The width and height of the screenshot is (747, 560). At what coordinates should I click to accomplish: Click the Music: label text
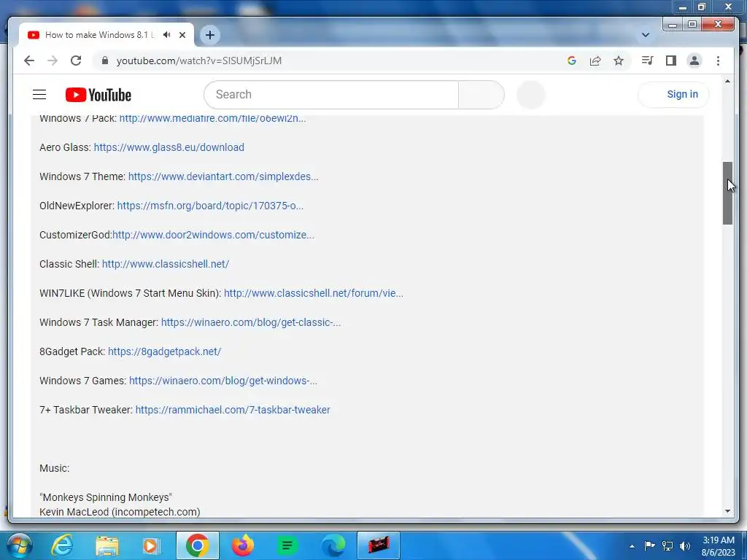pyautogui.click(x=54, y=468)
